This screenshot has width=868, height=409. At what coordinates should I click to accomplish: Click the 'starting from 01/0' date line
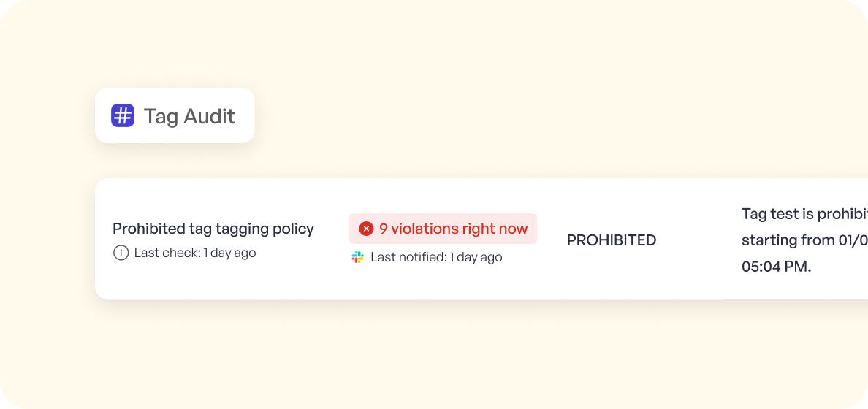pos(804,240)
